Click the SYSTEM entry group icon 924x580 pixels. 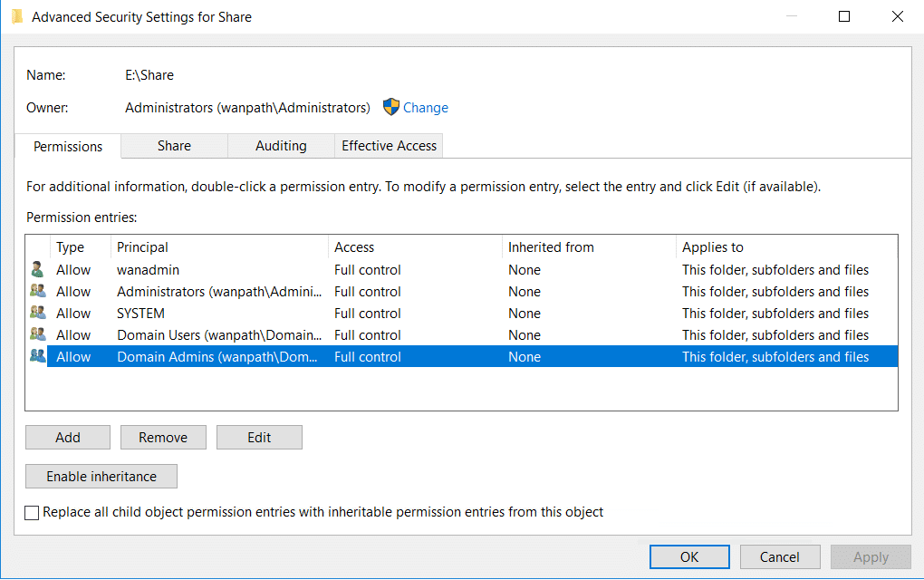(38, 313)
